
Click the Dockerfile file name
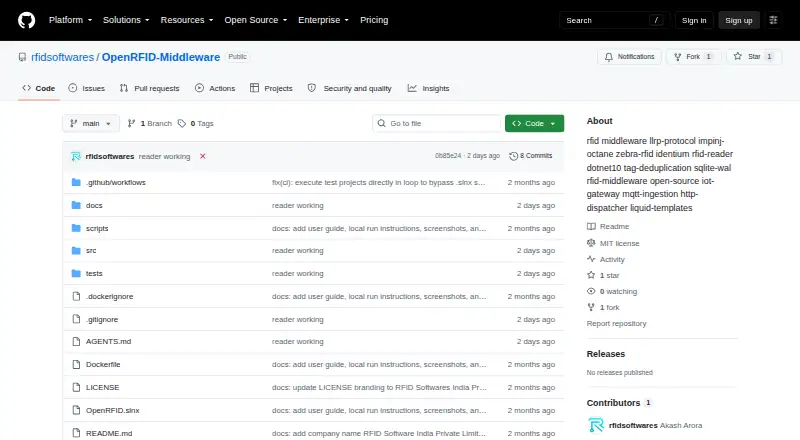(x=103, y=364)
